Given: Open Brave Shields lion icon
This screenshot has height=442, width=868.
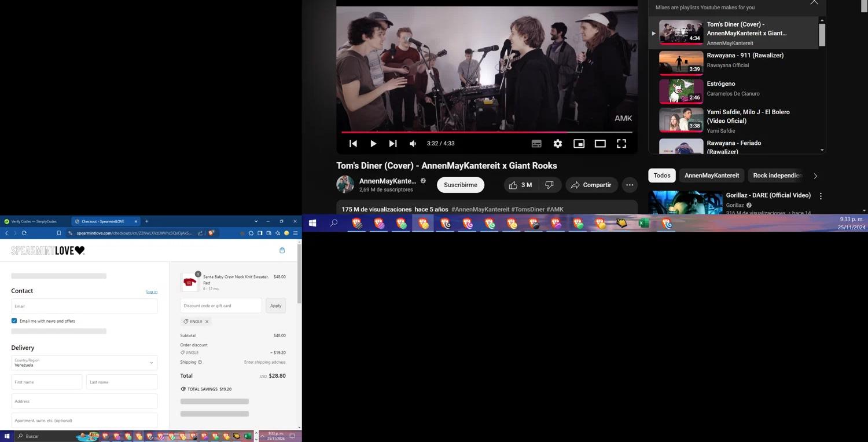Looking at the screenshot, I should (x=211, y=233).
